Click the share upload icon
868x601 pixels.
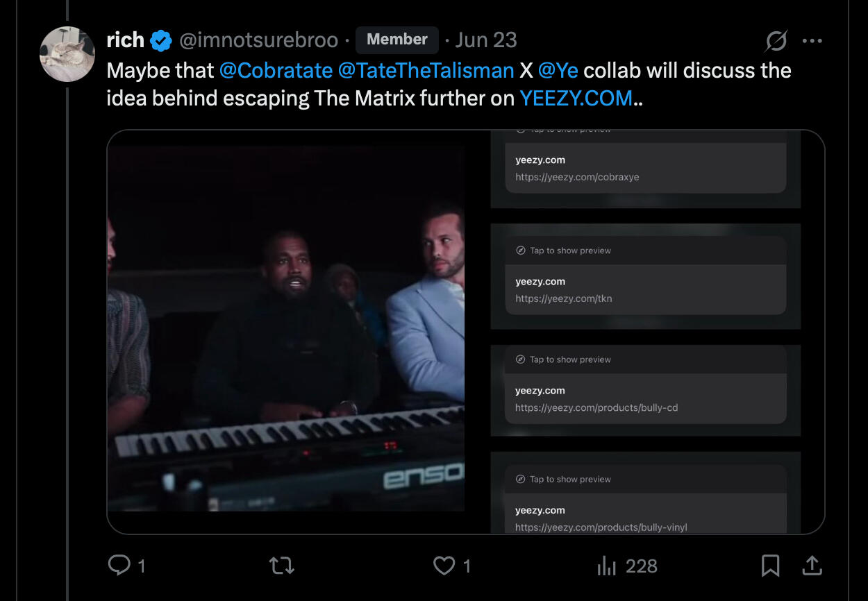click(812, 566)
